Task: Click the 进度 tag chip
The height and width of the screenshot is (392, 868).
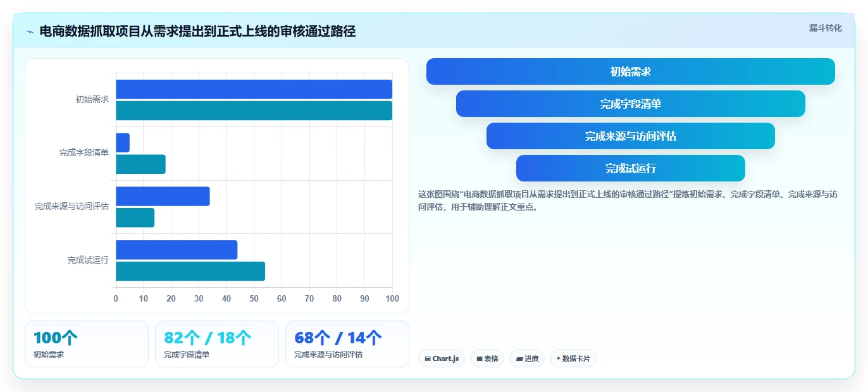Action: click(x=527, y=358)
